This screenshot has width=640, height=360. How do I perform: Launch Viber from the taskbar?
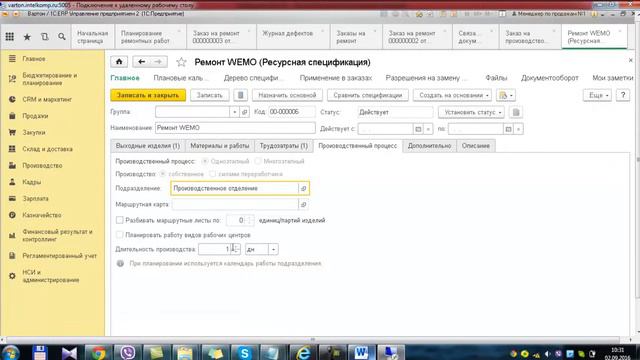[127, 353]
